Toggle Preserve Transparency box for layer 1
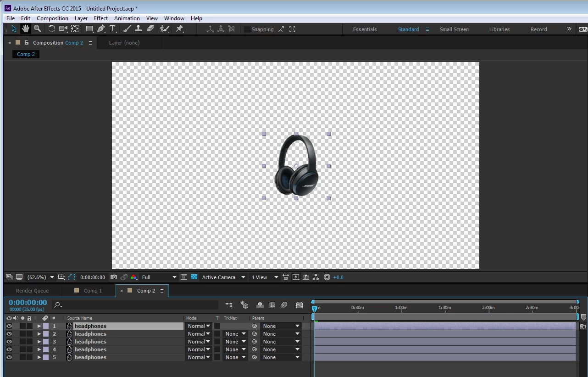The width and height of the screenshot is (588, 377). click(217, 326)
